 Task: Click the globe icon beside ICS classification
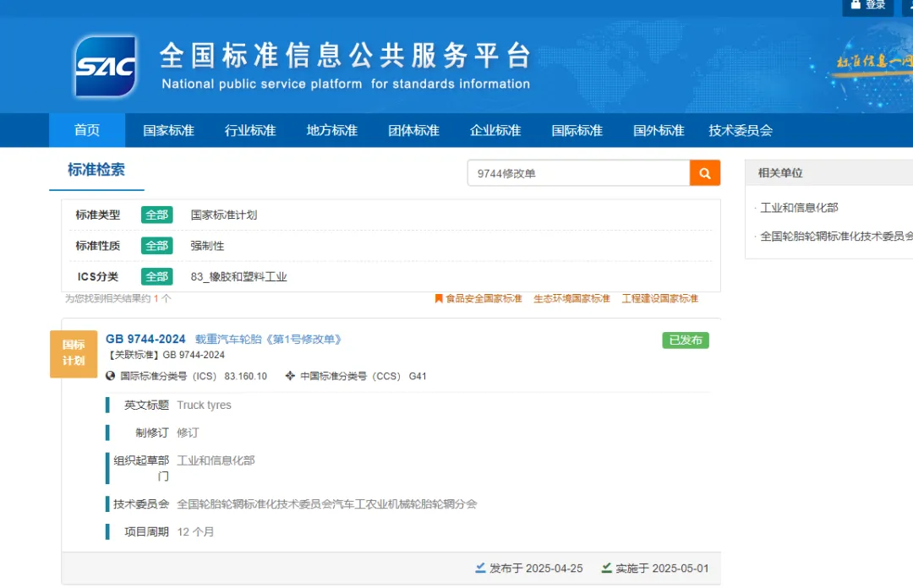(110, 376)
